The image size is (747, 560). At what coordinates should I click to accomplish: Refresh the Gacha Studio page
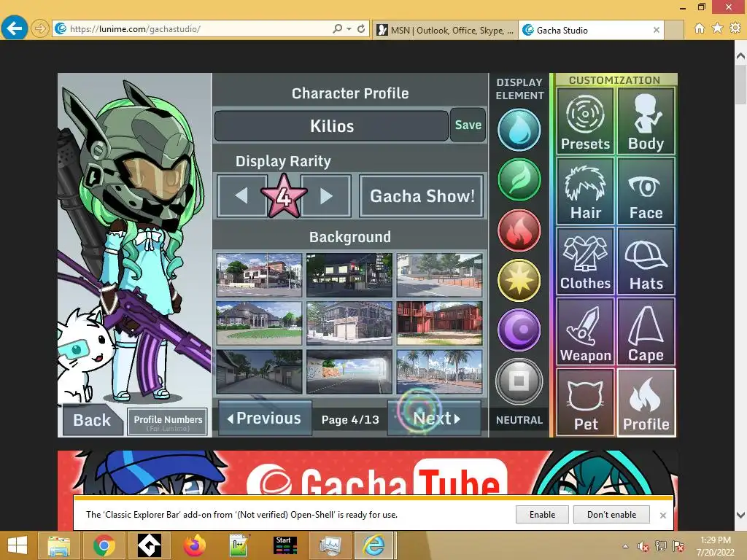tap(361, 29)
